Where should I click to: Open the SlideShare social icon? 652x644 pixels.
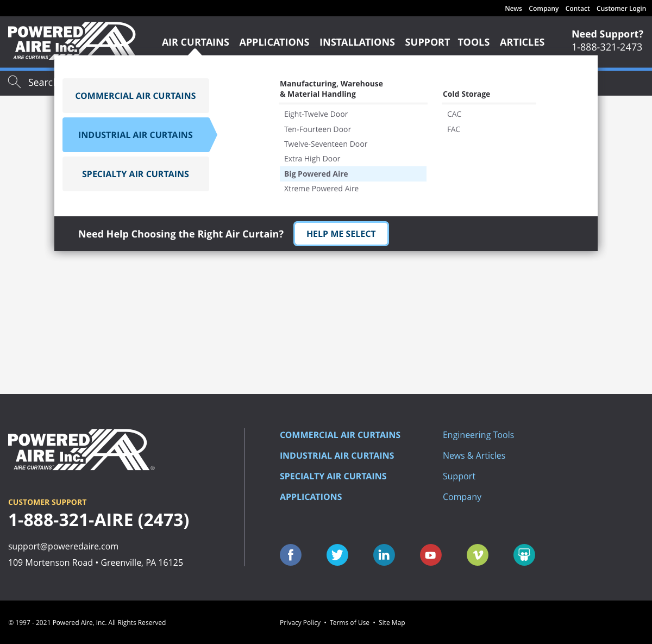click(x=524, y=555)
